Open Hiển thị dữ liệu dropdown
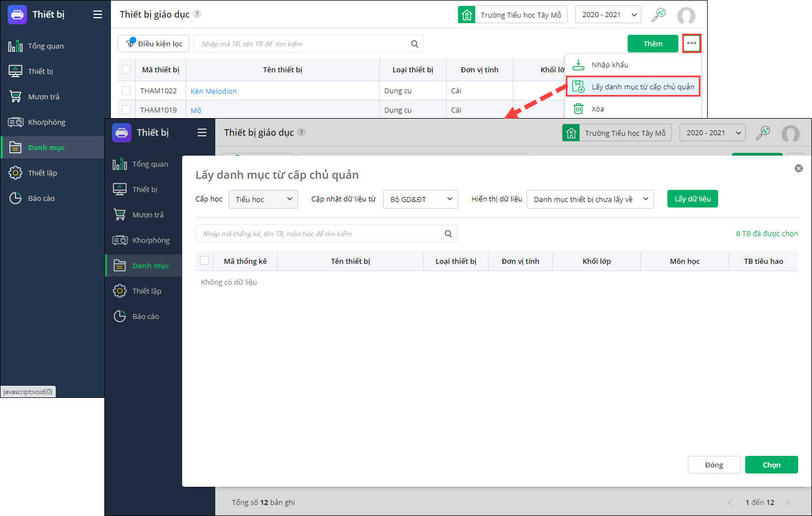The width and height of the screenshot is (812, 516). pos(591,199)
